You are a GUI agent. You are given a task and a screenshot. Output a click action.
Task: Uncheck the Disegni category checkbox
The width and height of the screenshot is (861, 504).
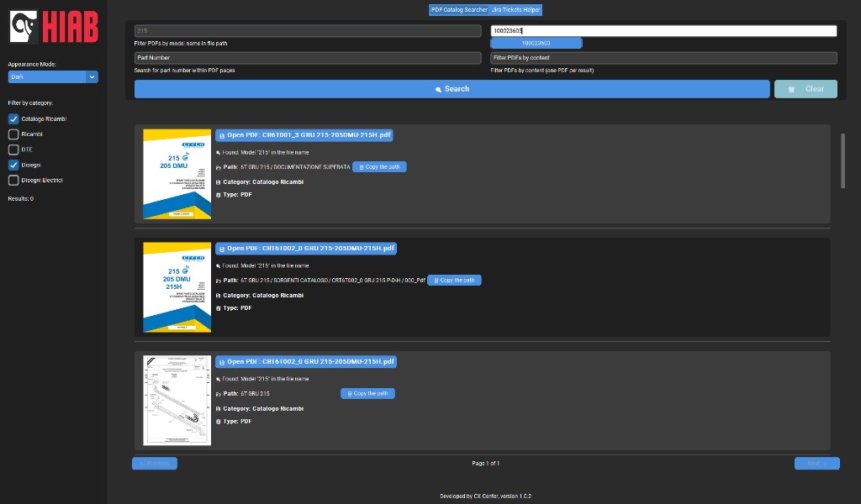click(x=13, y=165)
